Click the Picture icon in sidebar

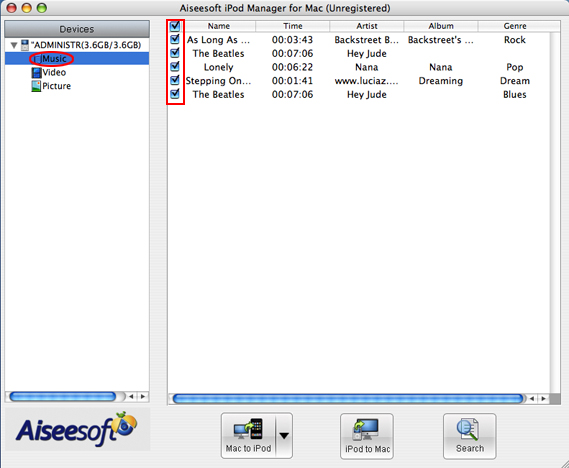click(36, 86)
